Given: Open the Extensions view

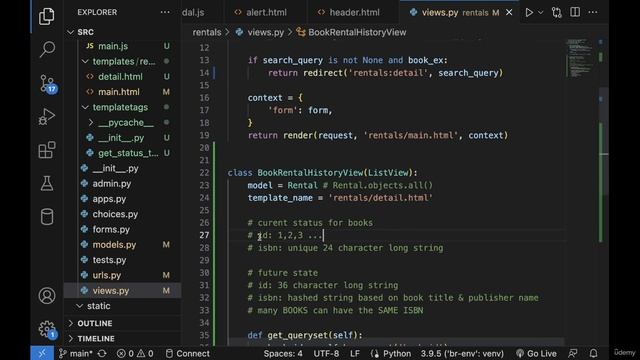Looking at the screenshot, I should [47, 150].
